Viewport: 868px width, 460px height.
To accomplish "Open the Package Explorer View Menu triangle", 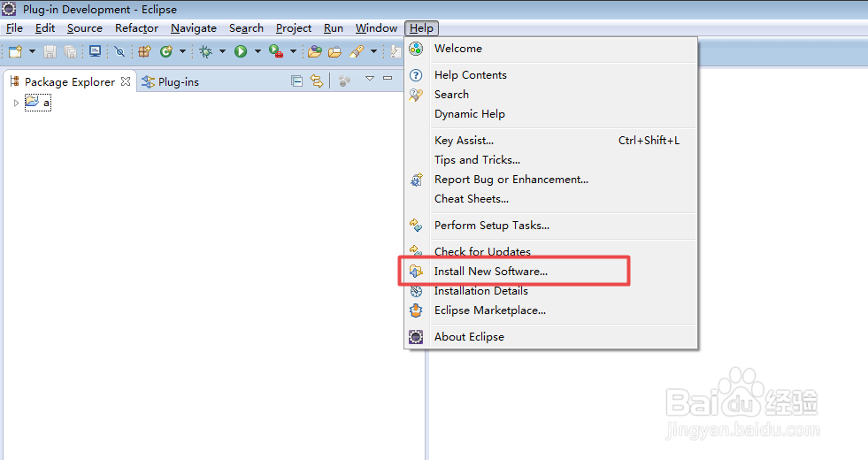I will click(370, 79).
